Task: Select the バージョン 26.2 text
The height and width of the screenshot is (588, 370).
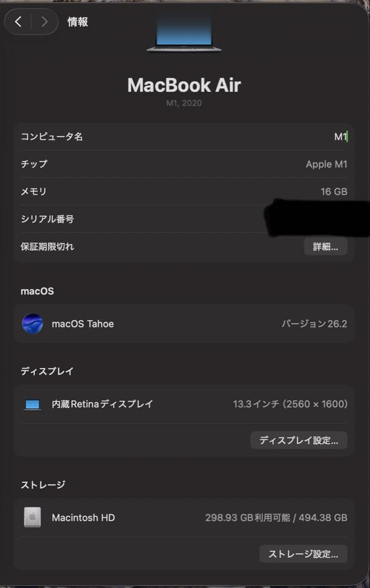Action: pos(314,323)
